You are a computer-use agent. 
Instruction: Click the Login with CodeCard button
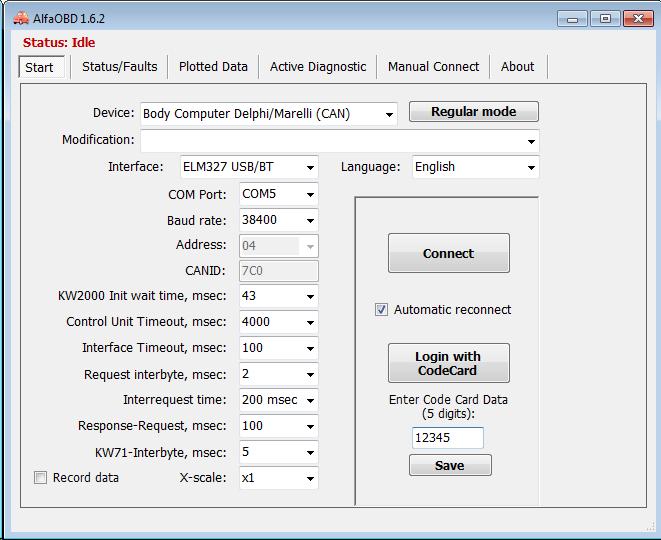tap(448, 363)
